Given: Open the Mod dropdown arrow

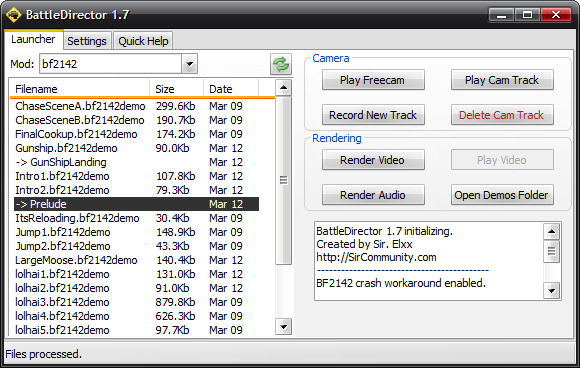Looking at the screenshot, I should pyautogui.click(x=189, y=64).
